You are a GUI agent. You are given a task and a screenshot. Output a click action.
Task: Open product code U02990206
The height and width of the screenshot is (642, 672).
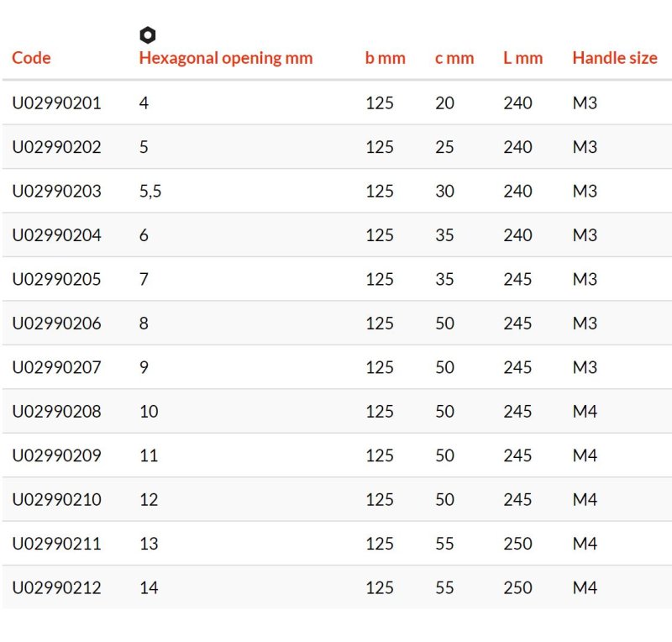tap(56, 324)
